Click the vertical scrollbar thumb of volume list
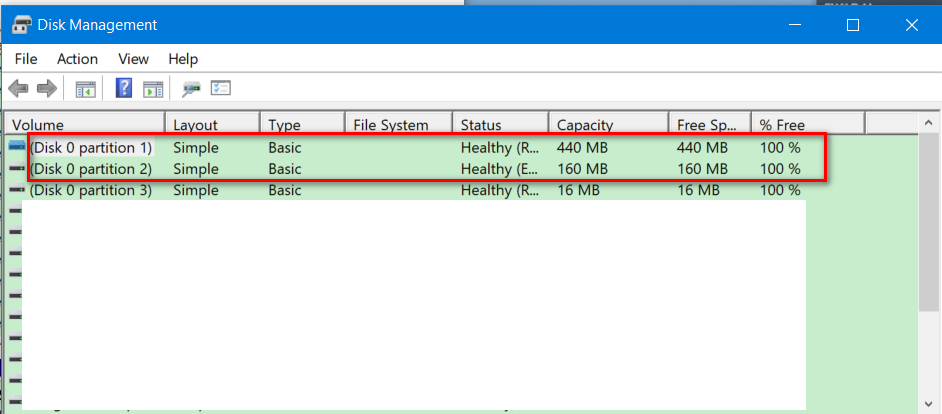The width and height of the screenshot is (942, 414). point(929,222)
